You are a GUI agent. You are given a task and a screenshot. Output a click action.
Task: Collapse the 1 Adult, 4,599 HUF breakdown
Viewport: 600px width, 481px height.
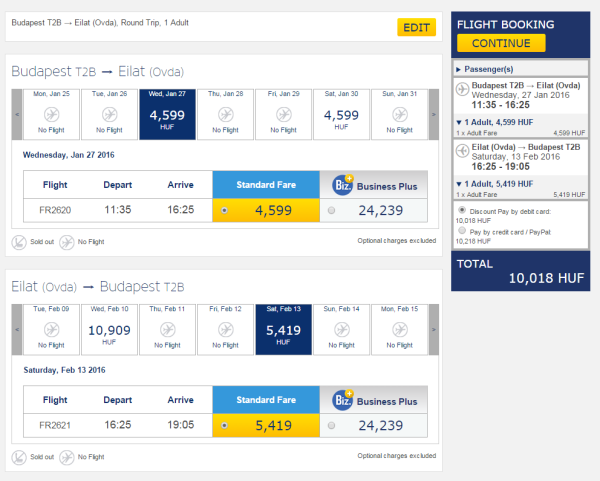458,122
